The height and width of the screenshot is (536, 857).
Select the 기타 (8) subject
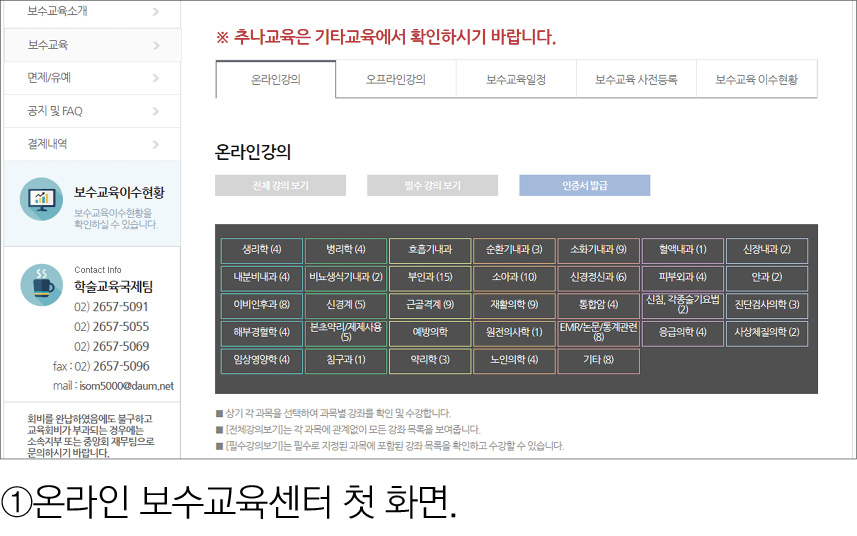coord(598,360)
